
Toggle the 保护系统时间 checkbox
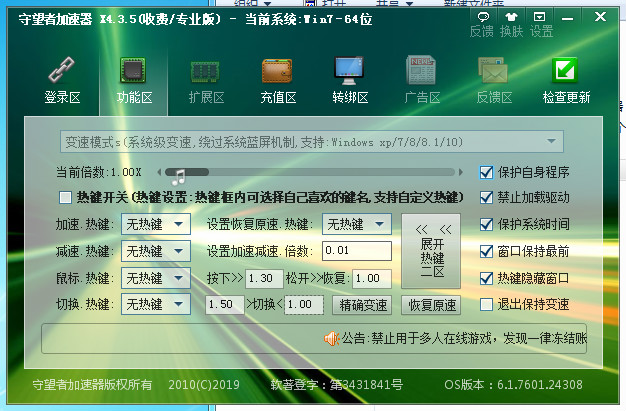pyautogui.click(x=486, y=224)
